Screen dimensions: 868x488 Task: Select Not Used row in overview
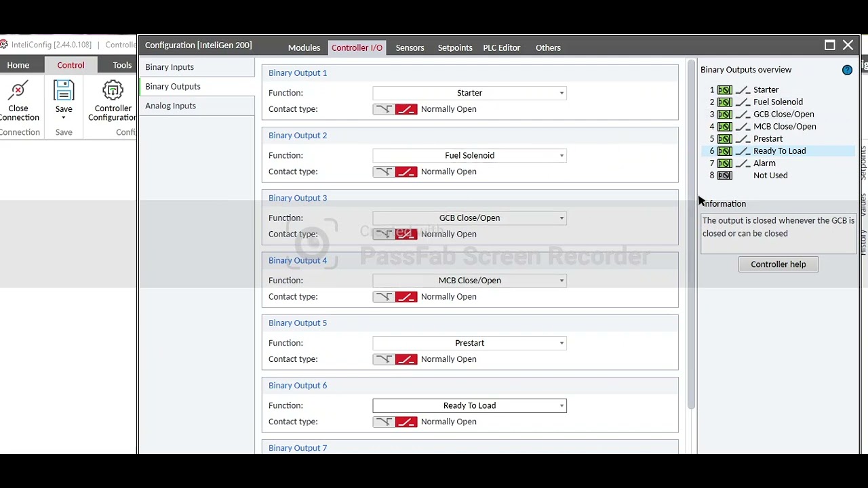(779, 175)
